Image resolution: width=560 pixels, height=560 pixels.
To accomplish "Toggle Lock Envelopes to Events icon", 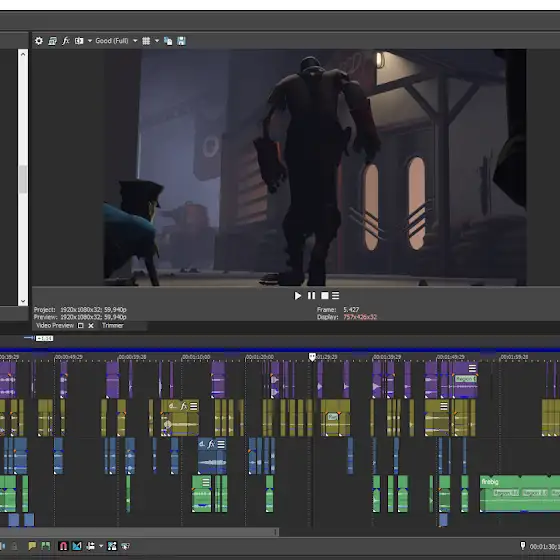I will [112, 546].
